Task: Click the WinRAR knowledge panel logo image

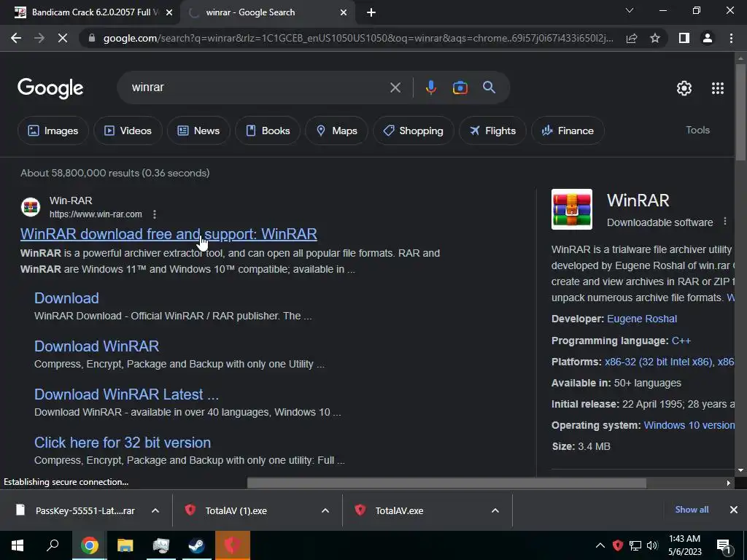Action: click(x=572, y=209)
